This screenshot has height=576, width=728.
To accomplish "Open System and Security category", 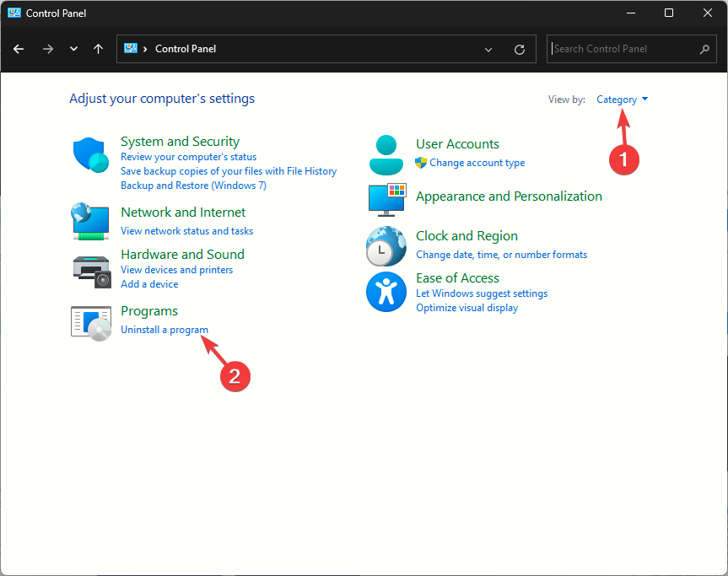I will click(x=181, y=141).
